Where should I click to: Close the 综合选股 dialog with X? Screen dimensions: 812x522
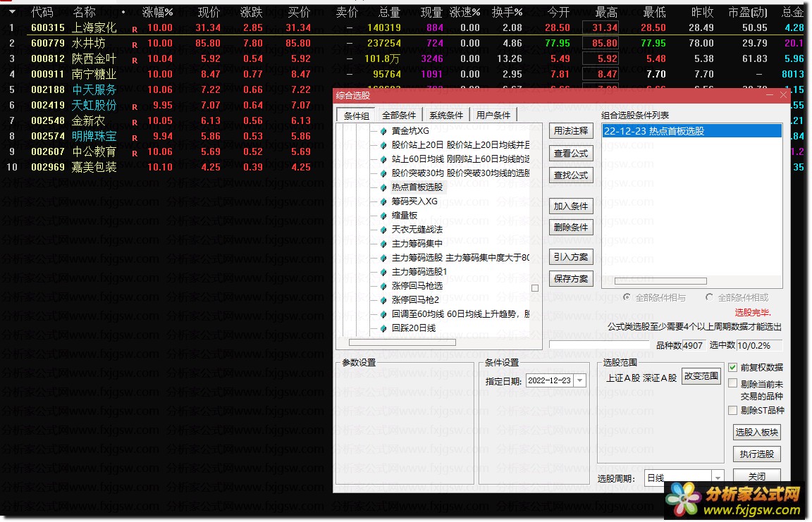784,95
